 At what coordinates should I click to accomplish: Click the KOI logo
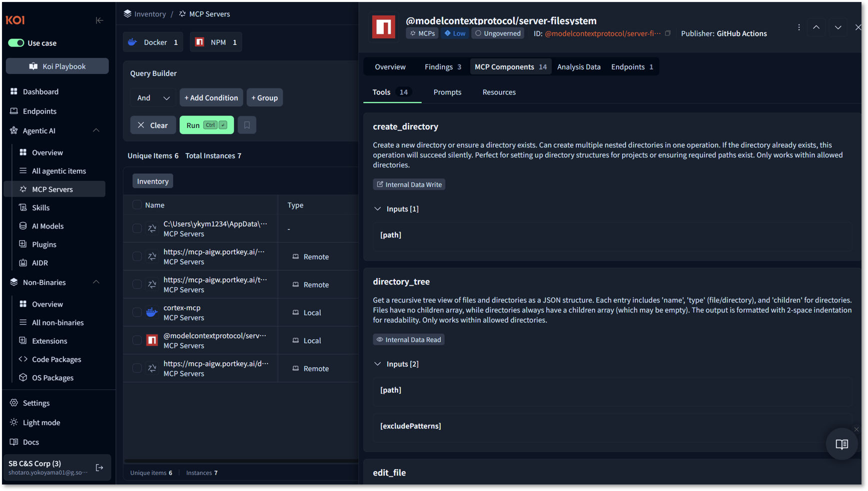pyautogui.click(x=15, y=20)
